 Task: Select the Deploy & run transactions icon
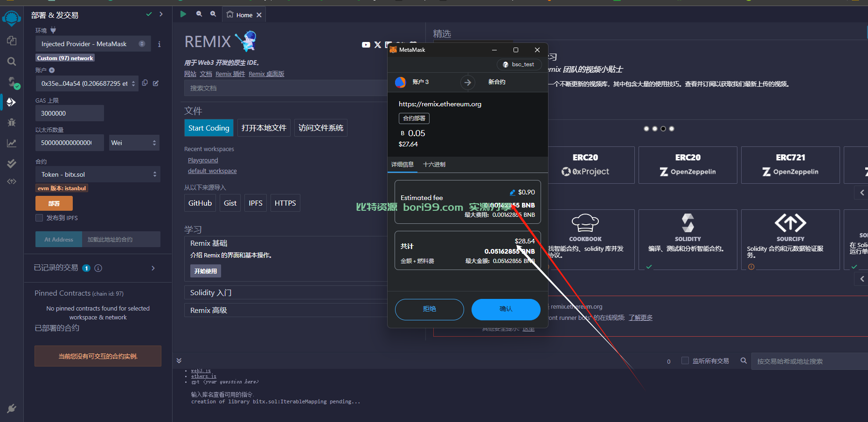coord(12,102)
